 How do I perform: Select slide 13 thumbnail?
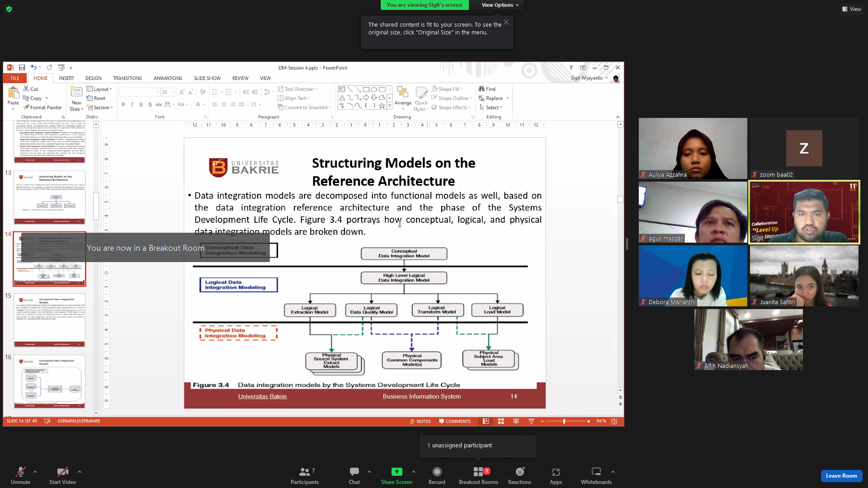49,197
